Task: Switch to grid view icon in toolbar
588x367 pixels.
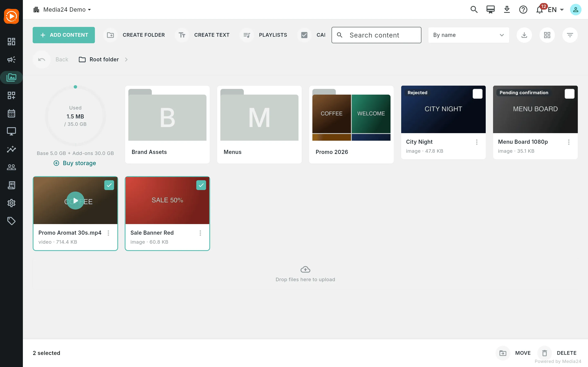Action: pos(547,35)
